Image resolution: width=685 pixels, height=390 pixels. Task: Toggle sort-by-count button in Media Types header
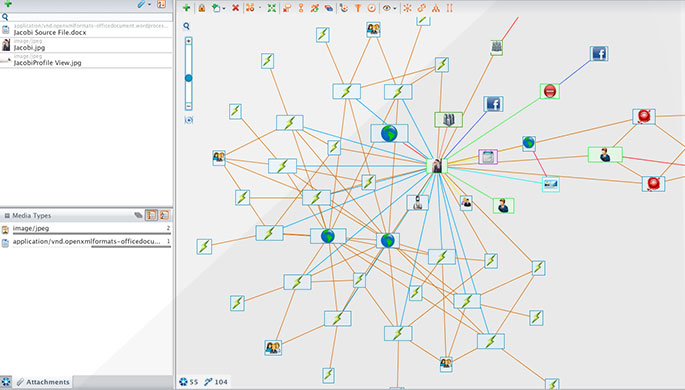coord(151,215)
